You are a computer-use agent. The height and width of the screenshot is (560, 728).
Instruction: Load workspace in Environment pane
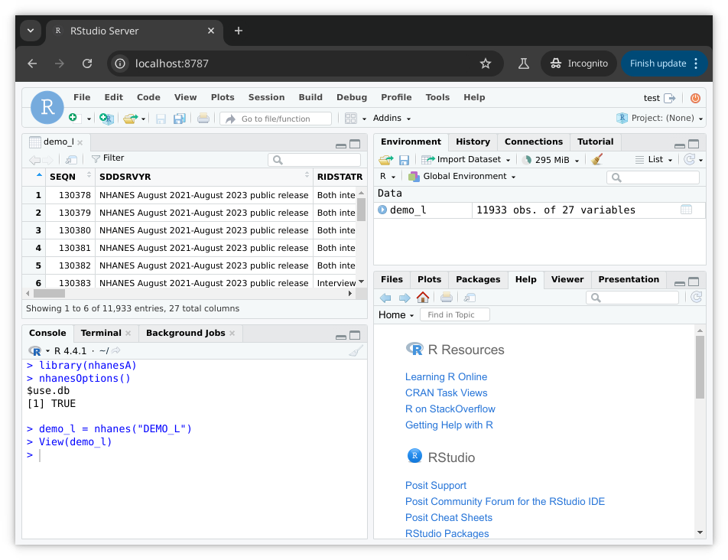coord(385,160)
